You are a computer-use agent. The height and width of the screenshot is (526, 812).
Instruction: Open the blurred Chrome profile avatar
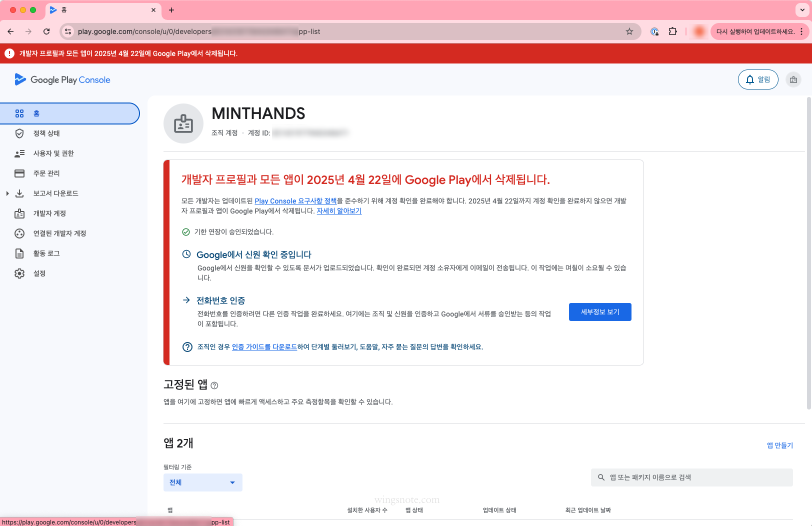point(699,31)
